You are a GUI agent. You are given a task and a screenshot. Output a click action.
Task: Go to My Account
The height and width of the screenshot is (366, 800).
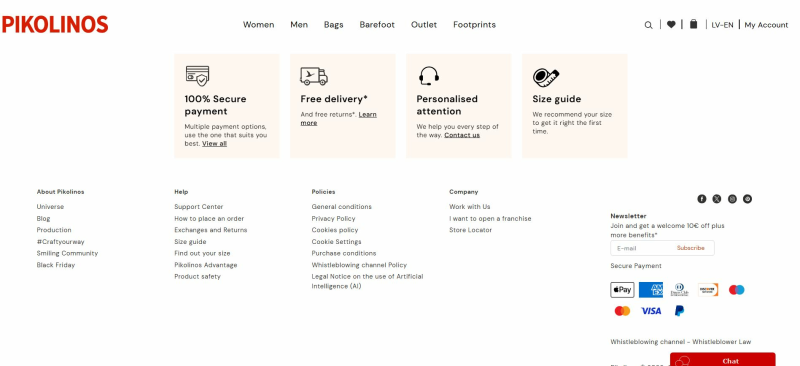point(766,25)
